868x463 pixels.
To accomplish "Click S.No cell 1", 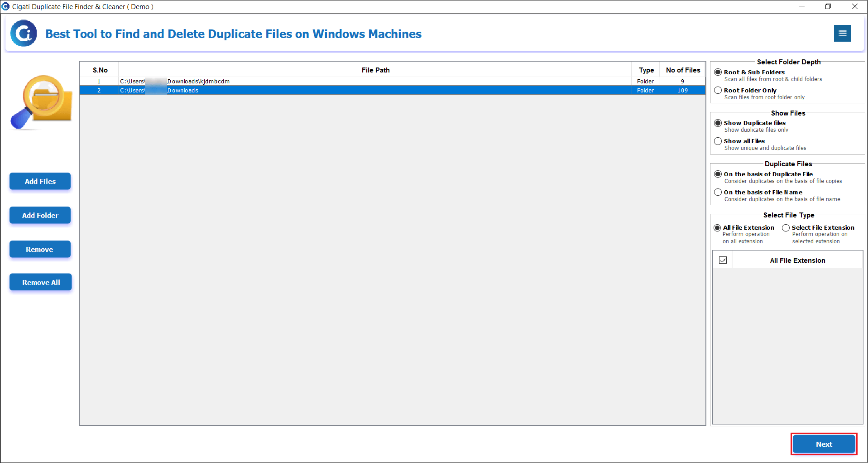I will 99,81.
